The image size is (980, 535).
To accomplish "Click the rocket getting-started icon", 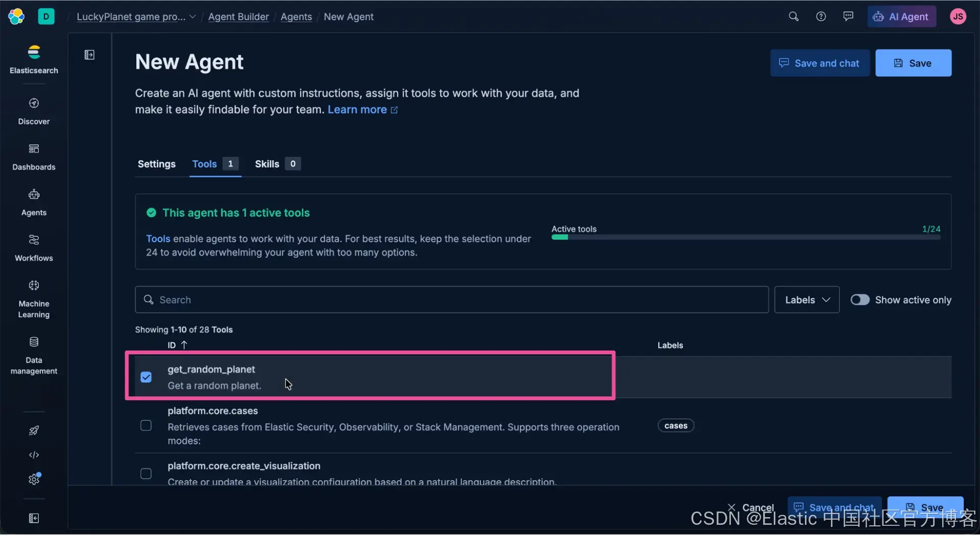I will (34, 431).
